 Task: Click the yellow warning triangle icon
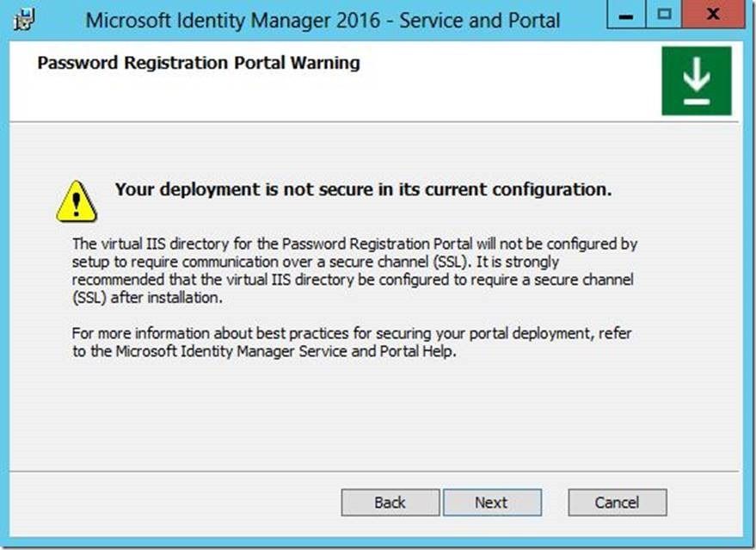pos(77,201)
